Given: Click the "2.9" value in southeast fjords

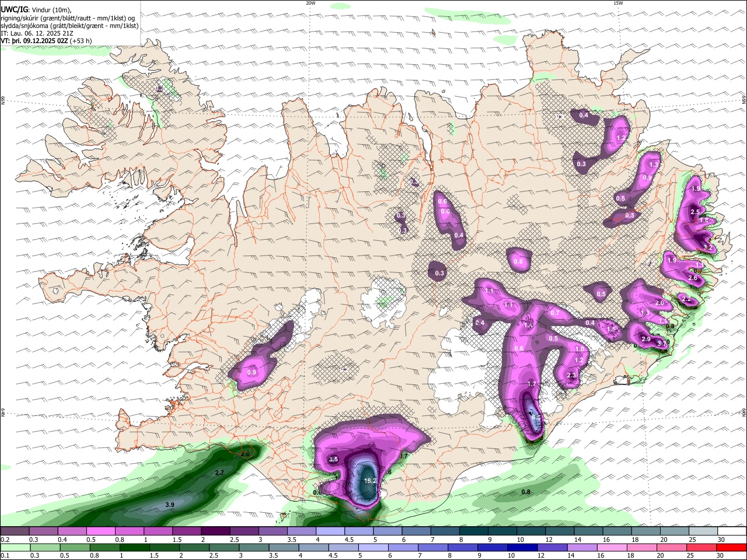Looking at the screenshot, I should pyautogui.click(x=646, y=339).
